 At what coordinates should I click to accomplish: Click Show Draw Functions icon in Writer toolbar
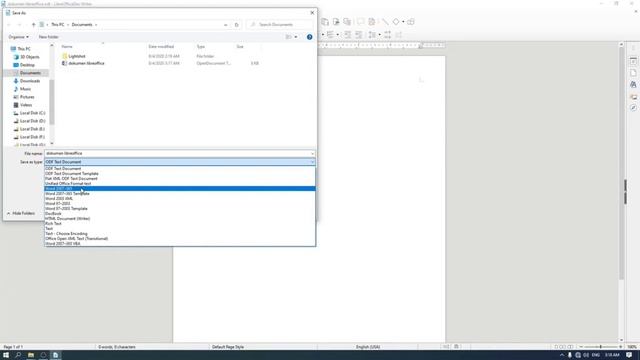[411, 22]
